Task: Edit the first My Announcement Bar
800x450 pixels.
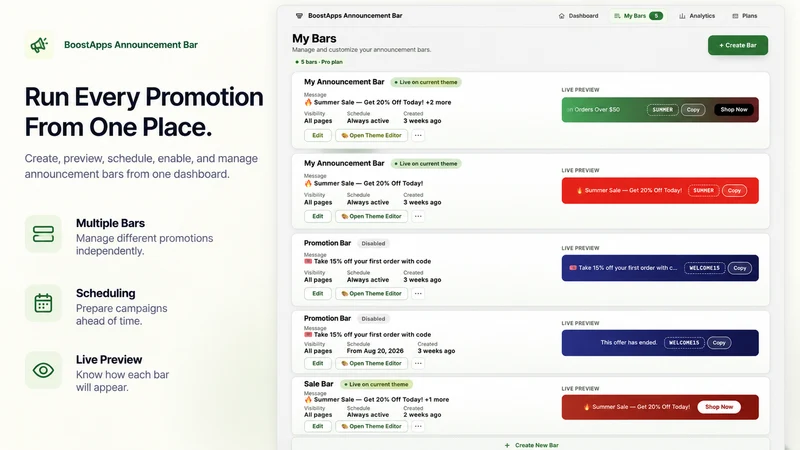Action: coord(318,135)
